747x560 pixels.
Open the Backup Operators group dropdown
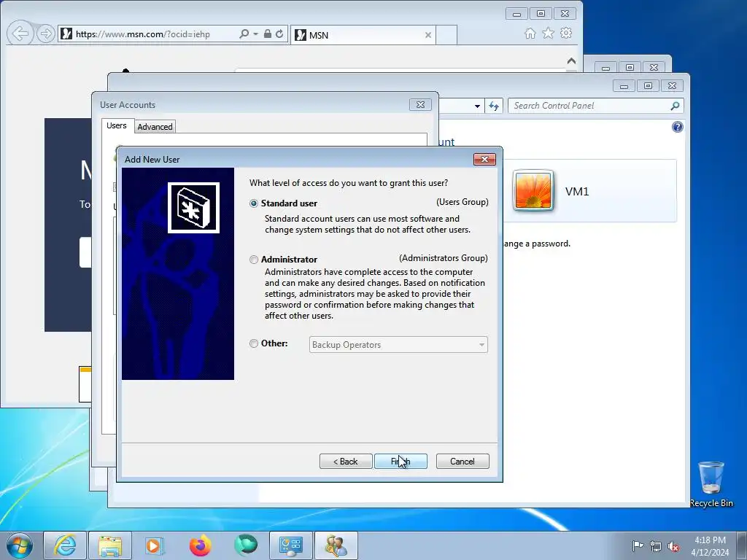(398, 345)
